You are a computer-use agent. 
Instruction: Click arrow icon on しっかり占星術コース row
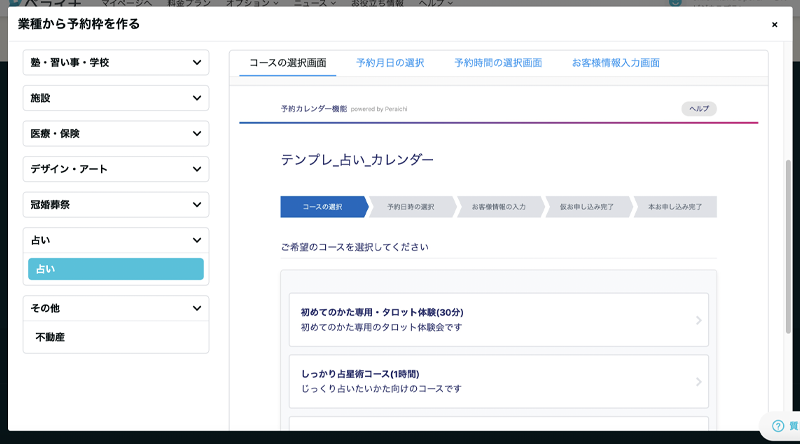pyautogui.click(x=698, y=381)
